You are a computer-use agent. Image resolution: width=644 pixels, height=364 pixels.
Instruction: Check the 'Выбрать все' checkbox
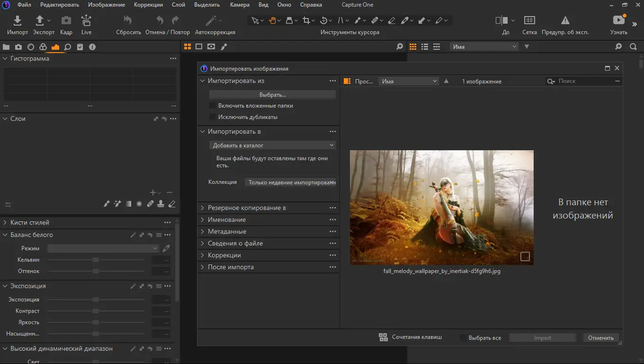coord(463,338)
